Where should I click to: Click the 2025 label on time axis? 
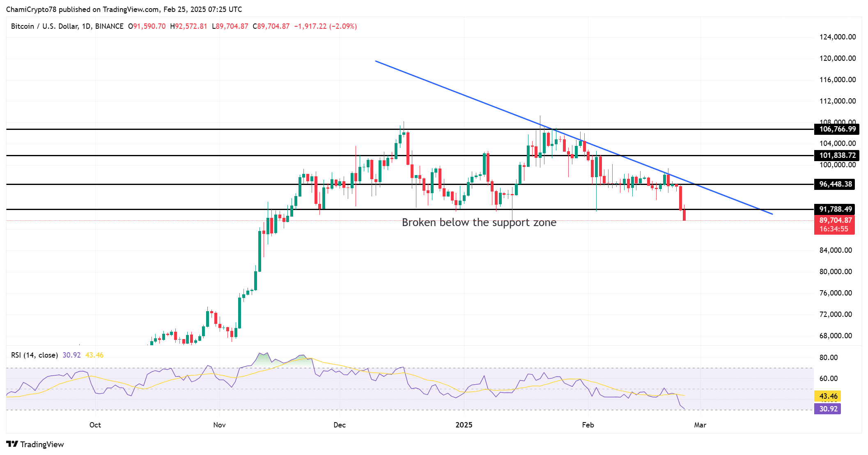[464, 425]
